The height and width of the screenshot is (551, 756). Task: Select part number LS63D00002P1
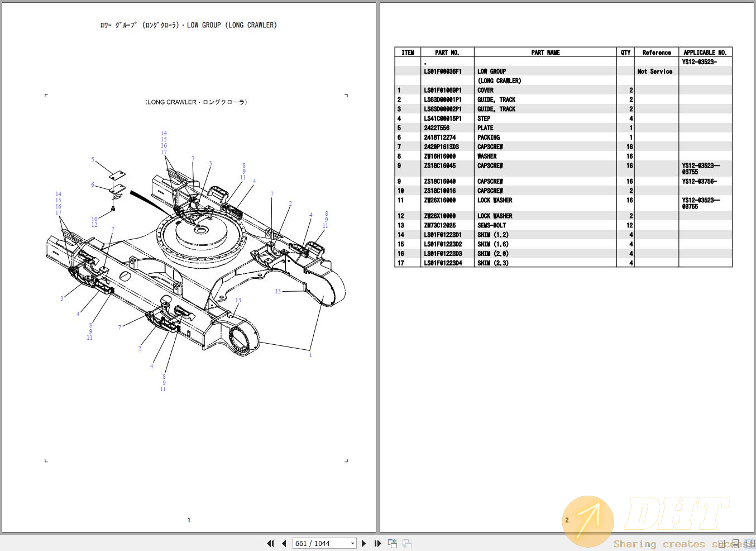point(443,110)
